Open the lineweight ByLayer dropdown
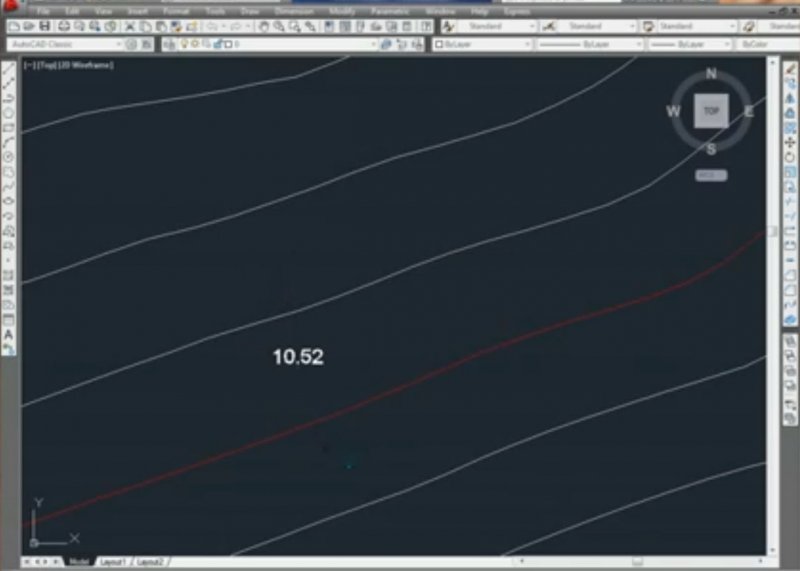Screen dimensions: 800x571 click(690, 44)
